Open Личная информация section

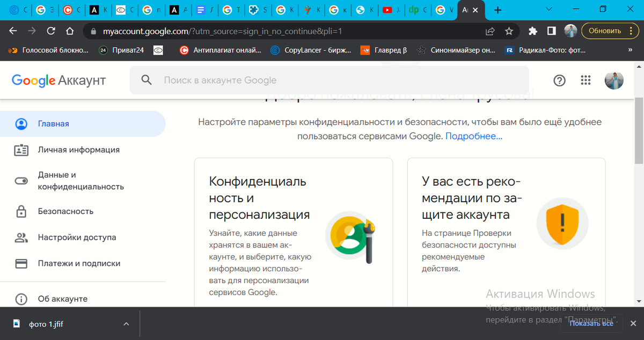pyautogui.click(x=83, y=150)
